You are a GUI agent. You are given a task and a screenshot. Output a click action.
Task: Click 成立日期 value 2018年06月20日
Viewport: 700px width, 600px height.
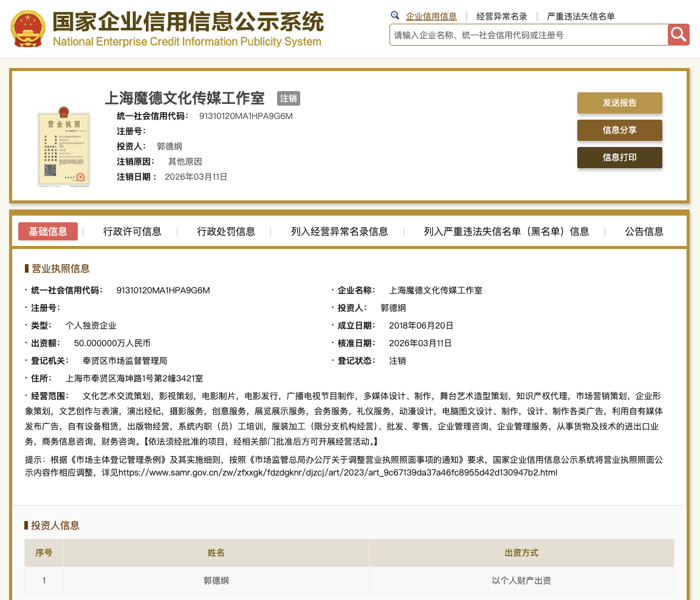(421, 326)
